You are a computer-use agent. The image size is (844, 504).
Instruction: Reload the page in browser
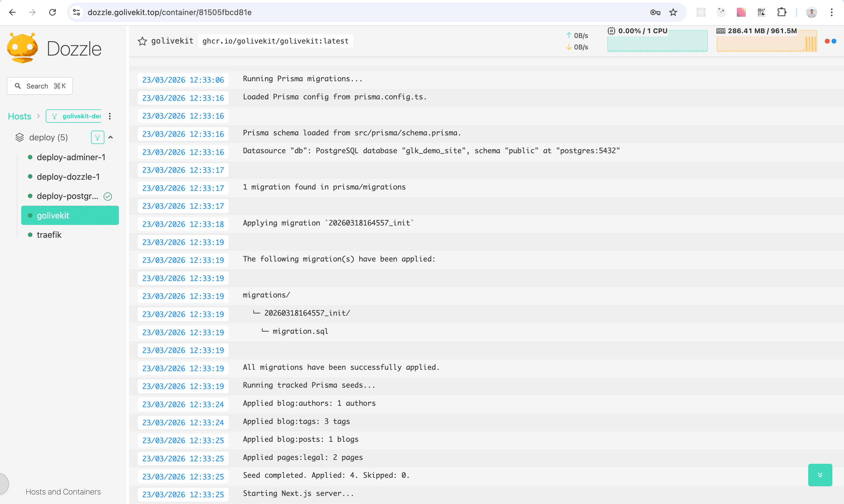click(52, 13)
